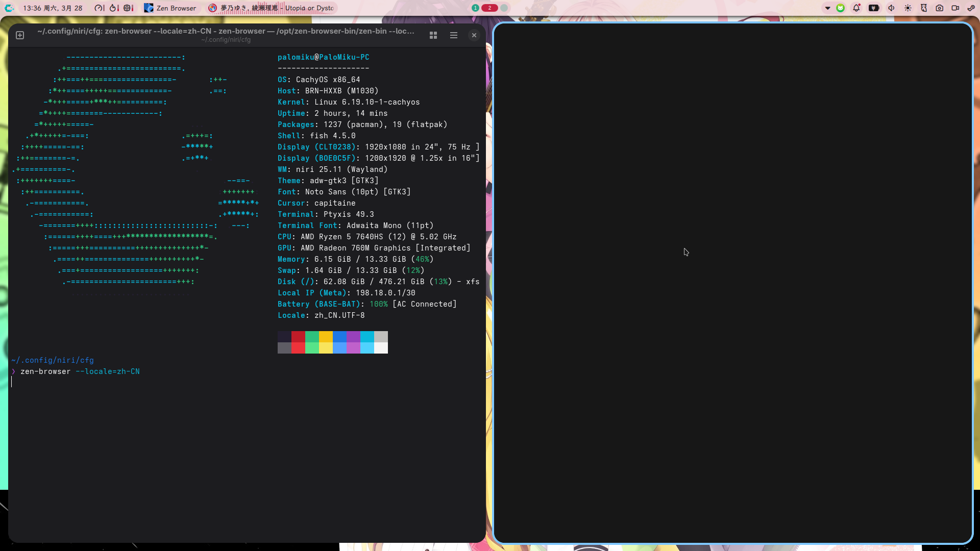Screen dimensions: 980x551
Task: Open the clock and date calendar
Action: 53,8
